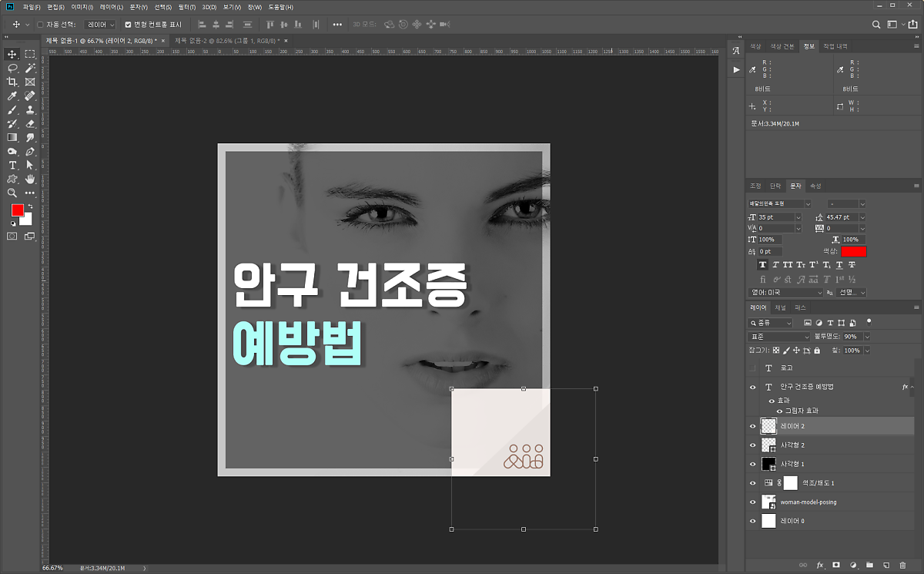924x574 pixels.
Task: Create a new group with folder icon
Action: click(869, 565)
